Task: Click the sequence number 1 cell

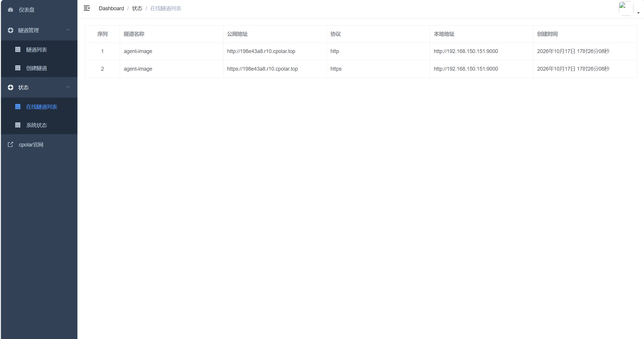Action: click(102, 51)
